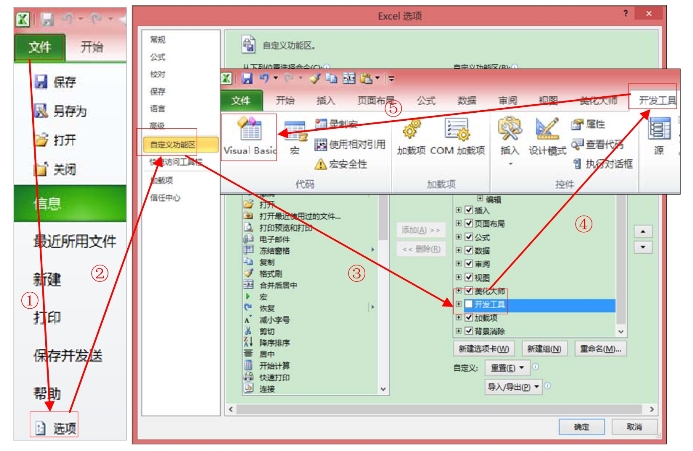The height and width of the screenshot is (451, 693).
Task: Click 新建选项卡 button
Action: point(484,349)
